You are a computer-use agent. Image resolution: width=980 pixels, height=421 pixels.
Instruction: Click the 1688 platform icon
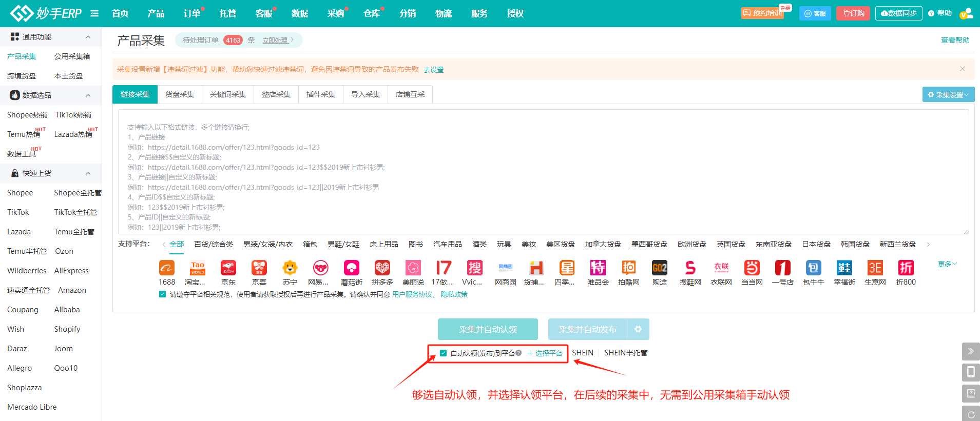pos(167,268)
